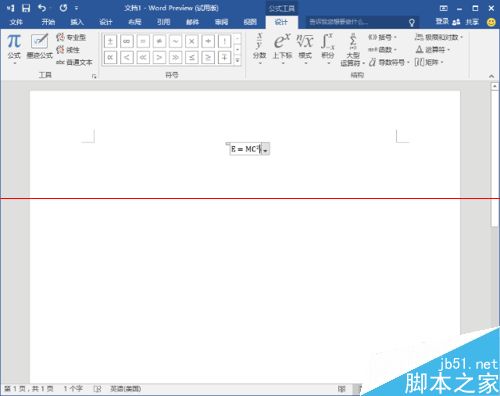
Task: Select the 设计 tab under 公式工具
Action: coord(281,22)
